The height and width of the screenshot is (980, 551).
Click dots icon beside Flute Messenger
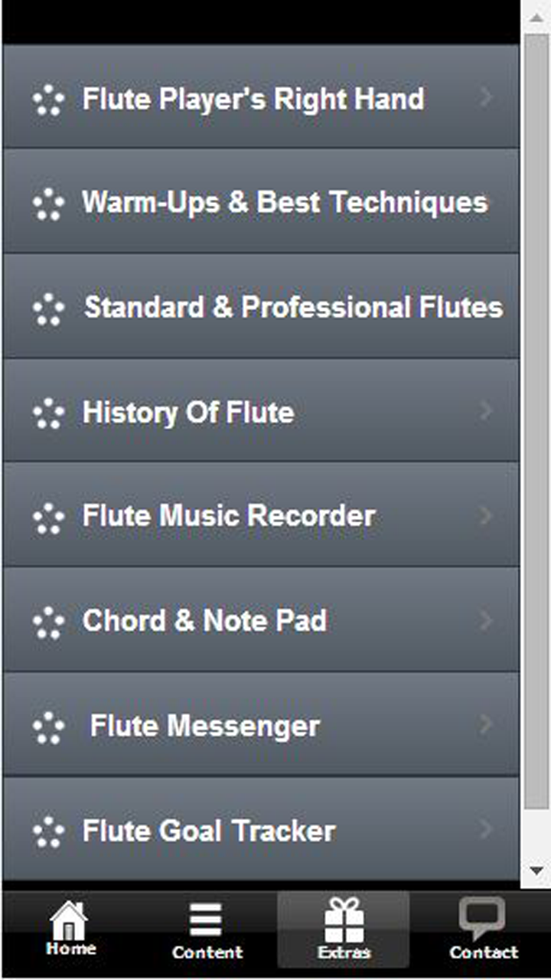click(49, 727)
